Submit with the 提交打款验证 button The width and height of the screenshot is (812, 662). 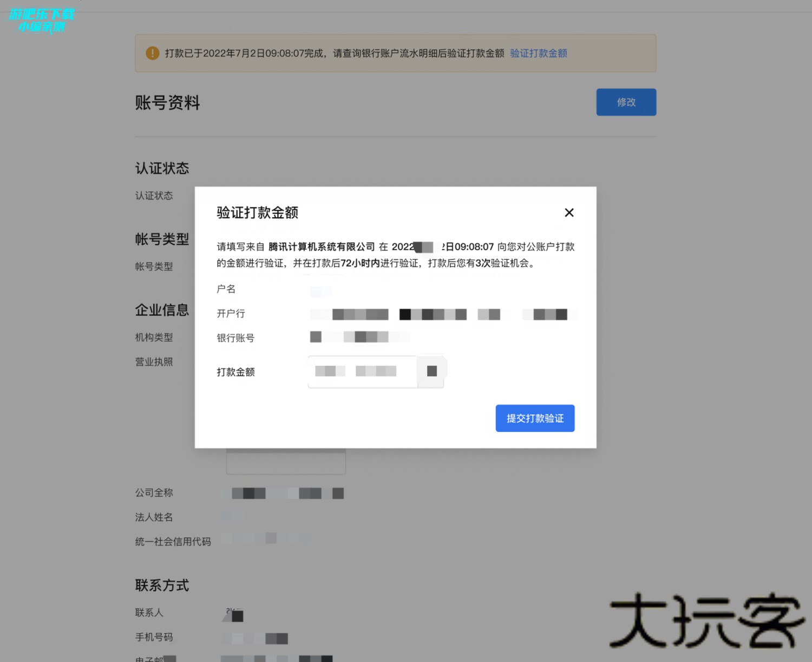[x=535, y=418]
